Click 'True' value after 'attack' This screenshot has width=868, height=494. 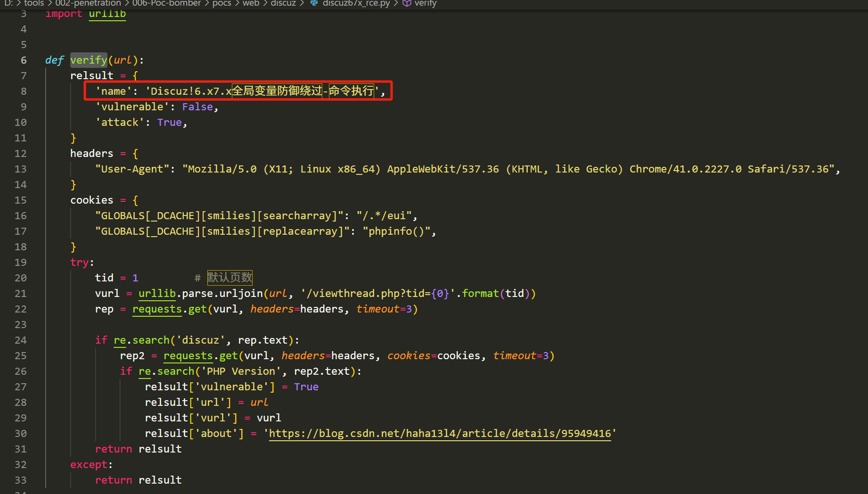tap(170, 123)
